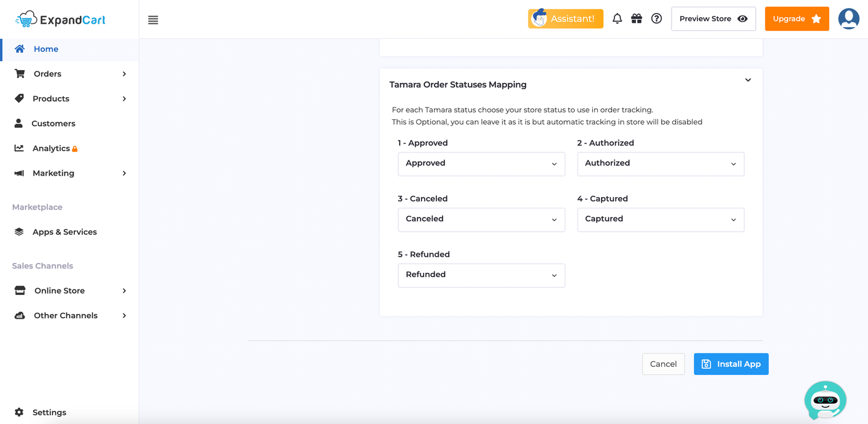This screenshot has width=868, height=424.
Task: Click the Assistant! button
Action: click(565, 18)
